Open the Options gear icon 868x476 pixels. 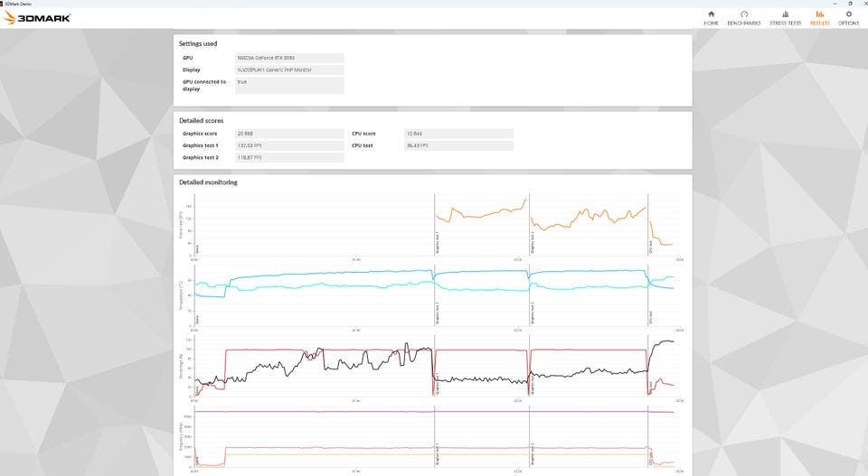point(848,17)
